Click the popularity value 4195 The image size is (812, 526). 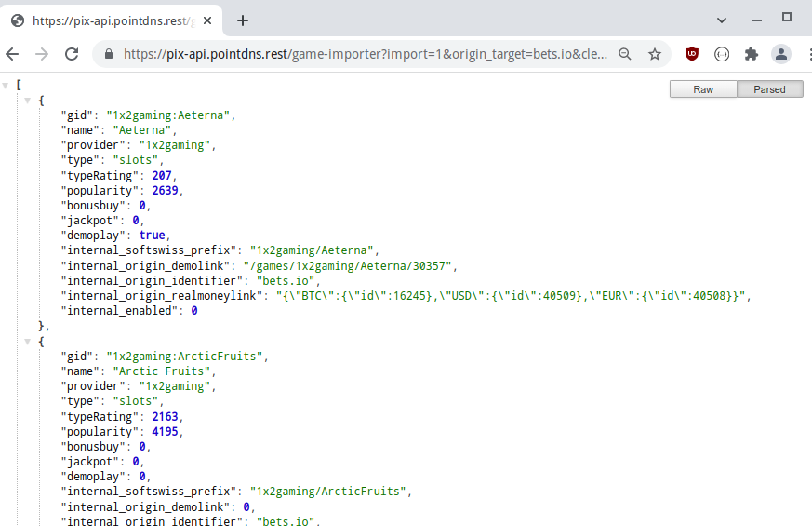pos(166,432)
